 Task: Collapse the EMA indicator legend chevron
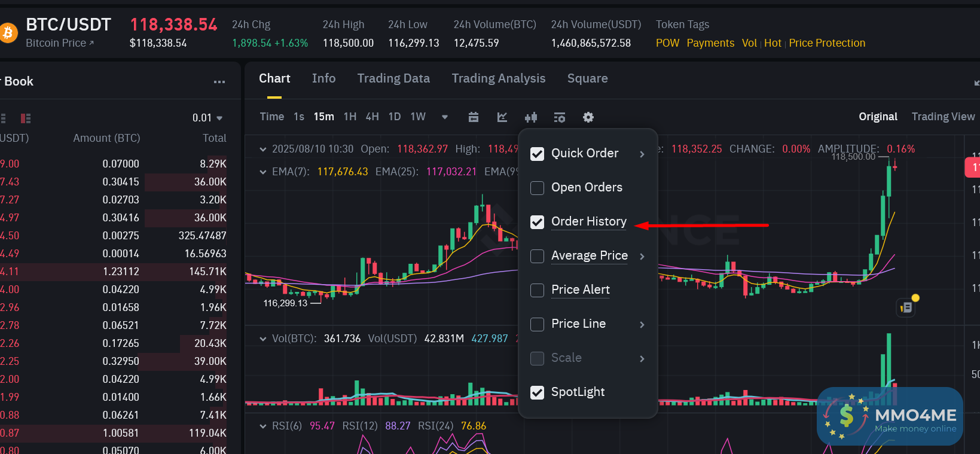pyautogui.click(x=263, y=172)
